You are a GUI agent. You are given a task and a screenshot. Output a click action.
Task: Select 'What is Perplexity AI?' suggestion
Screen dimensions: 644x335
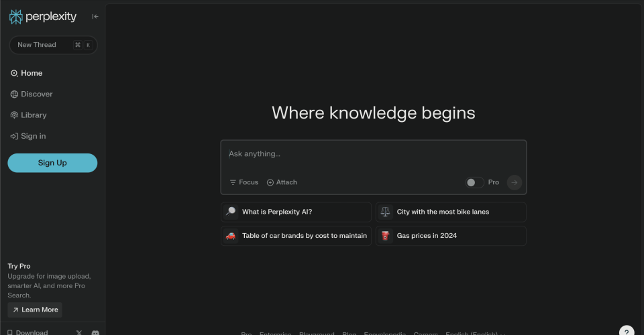[296, 212]
